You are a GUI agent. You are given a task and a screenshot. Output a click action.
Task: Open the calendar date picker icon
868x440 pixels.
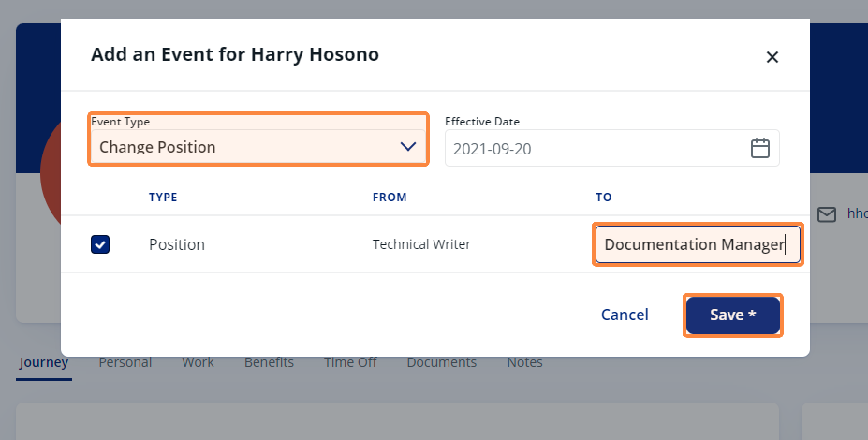[x=760, y=148]
